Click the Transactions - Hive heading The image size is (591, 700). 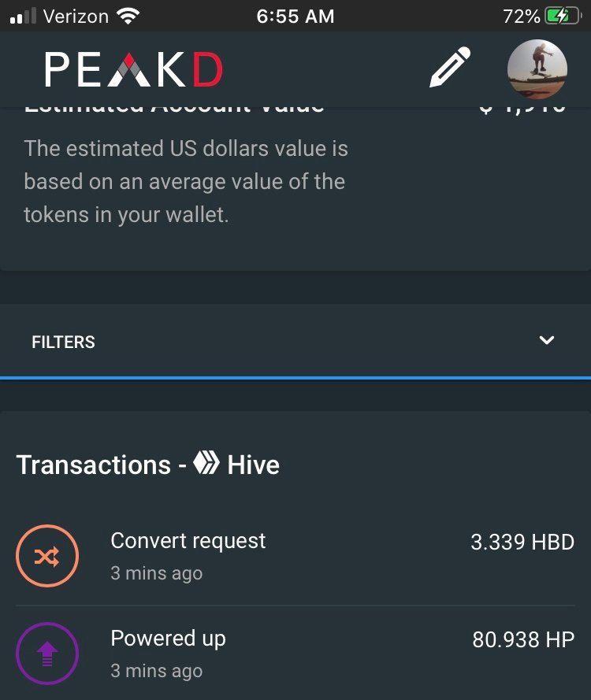click(x=148, y=465)
